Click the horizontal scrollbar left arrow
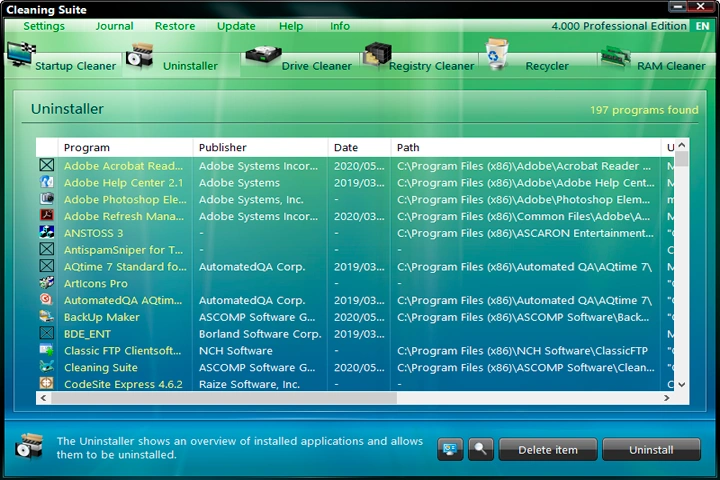Viewport: 720px width, 480px height. coord(43,398)
